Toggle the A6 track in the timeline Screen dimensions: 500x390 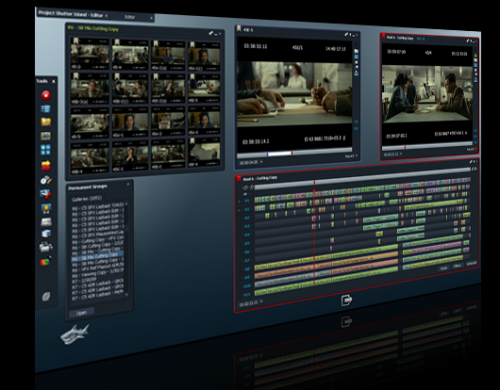click(x=247, y=252)
